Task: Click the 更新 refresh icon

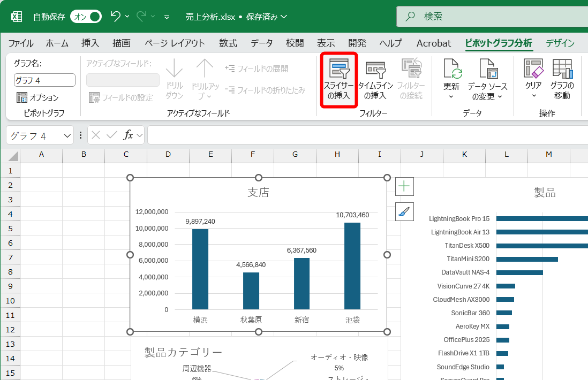Action: tap(452, 69)
